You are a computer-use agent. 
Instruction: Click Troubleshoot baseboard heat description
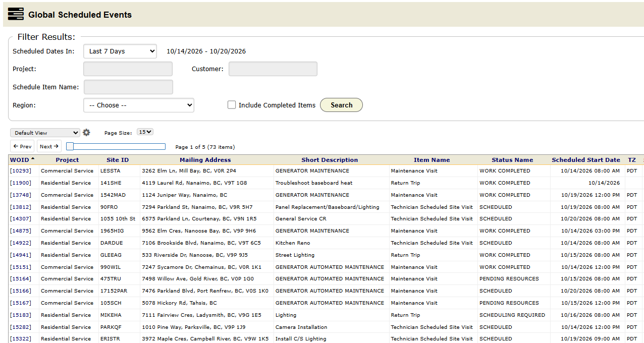click(x=314, y=183)
